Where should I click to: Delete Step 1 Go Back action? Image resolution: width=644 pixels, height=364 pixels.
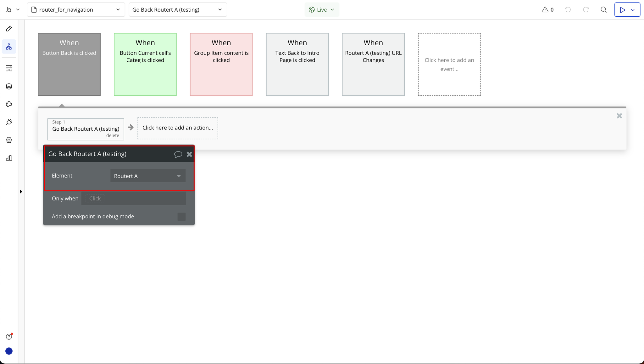pos(113,136)
